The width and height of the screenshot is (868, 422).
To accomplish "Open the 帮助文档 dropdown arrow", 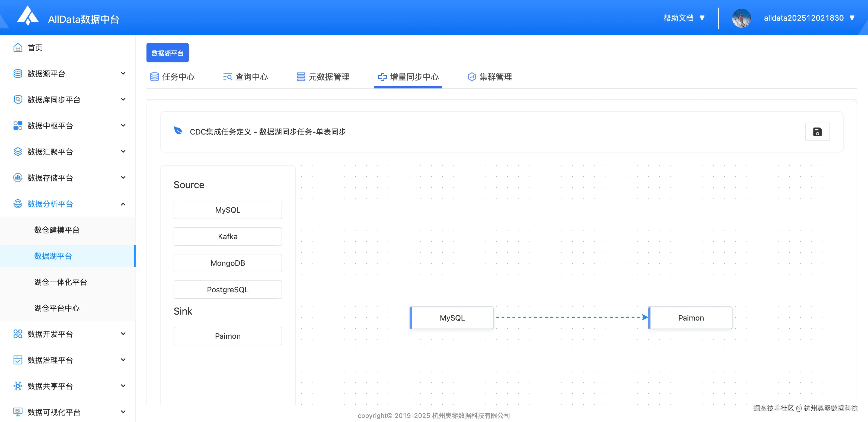I will point(702,18).
